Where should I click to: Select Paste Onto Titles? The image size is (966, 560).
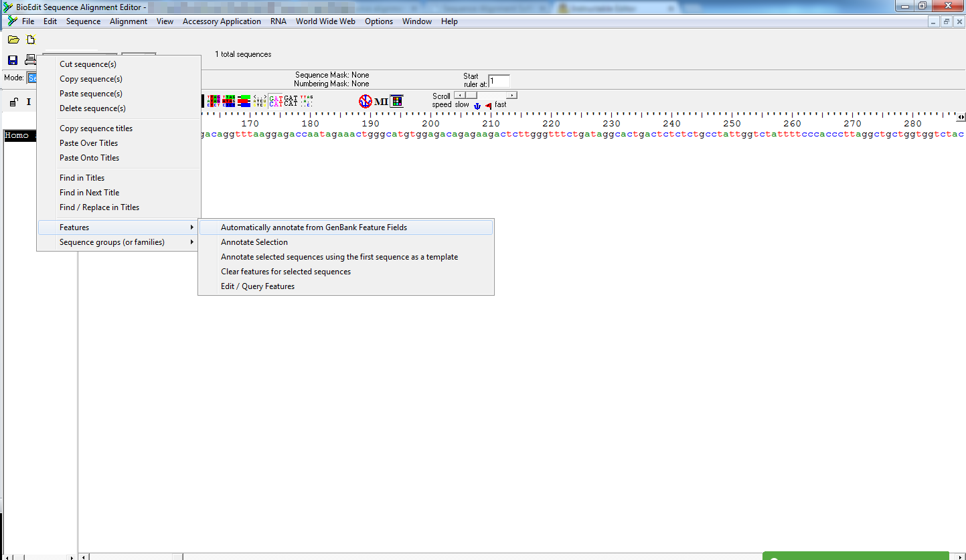(x=118, y=158)
